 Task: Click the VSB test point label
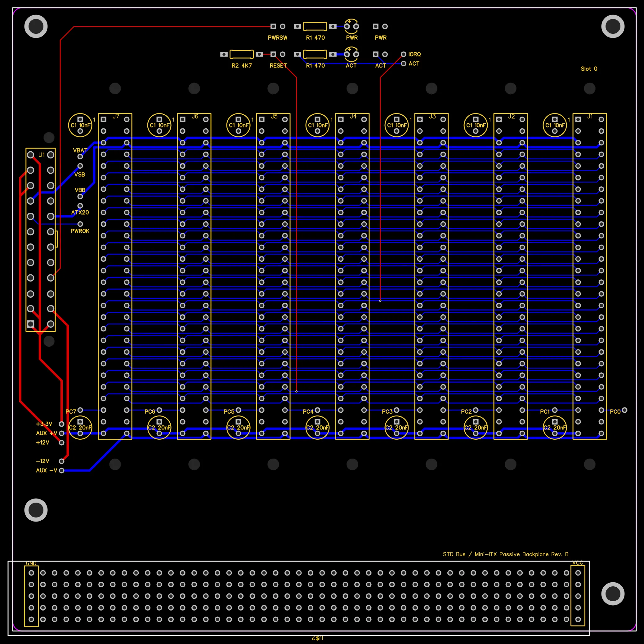[x=79, y=175]
